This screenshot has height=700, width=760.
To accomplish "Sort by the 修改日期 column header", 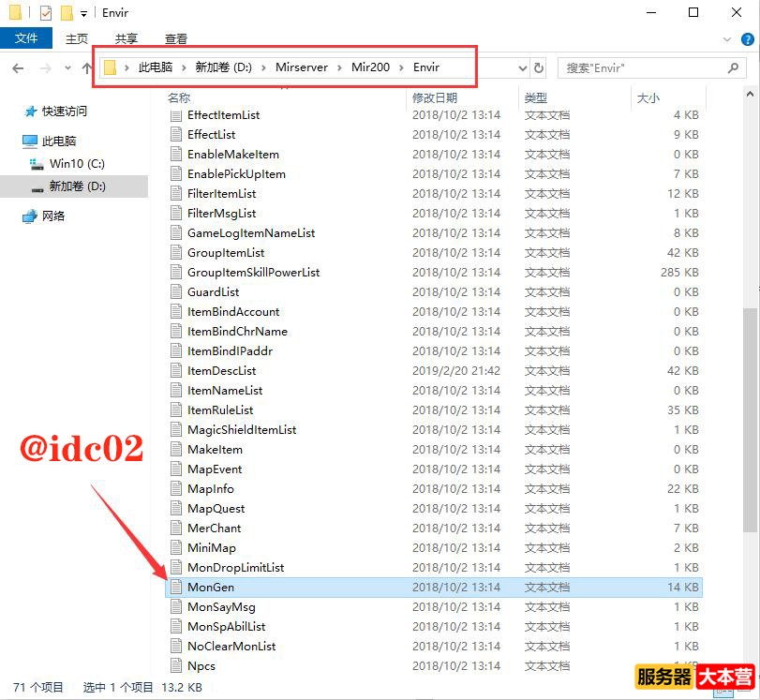I will tap(435, 97).
